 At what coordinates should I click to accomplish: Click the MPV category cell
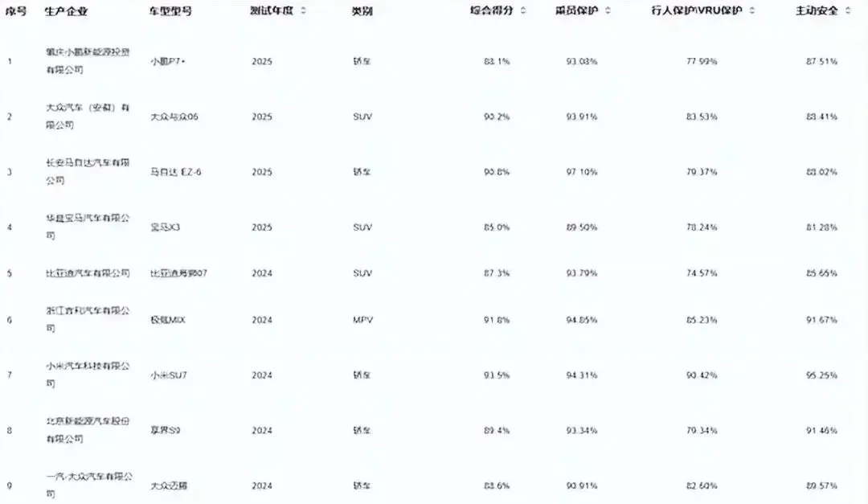pyautogui.click(x=363, y=320)
